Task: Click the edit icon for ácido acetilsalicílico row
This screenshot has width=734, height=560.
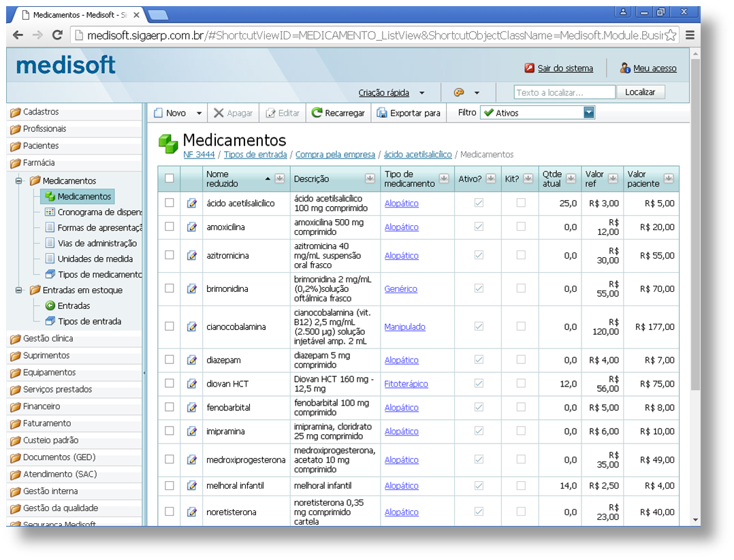Action: (191, 203)
